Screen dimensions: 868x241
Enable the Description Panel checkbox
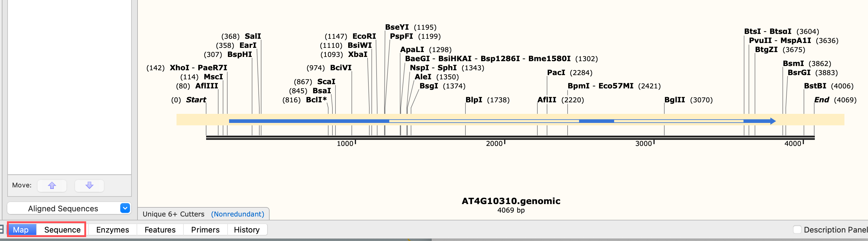pos(797,229)
